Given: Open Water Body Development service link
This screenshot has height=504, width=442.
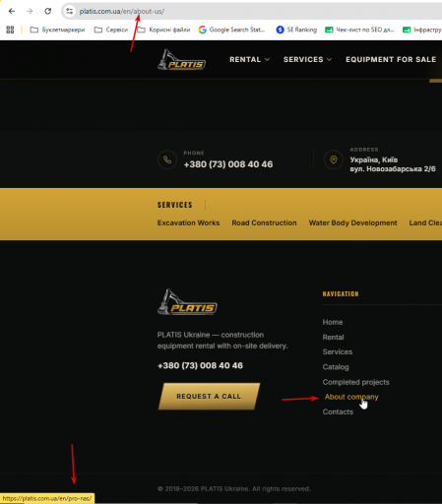Looking at the screenshot, I should (352, 222).
